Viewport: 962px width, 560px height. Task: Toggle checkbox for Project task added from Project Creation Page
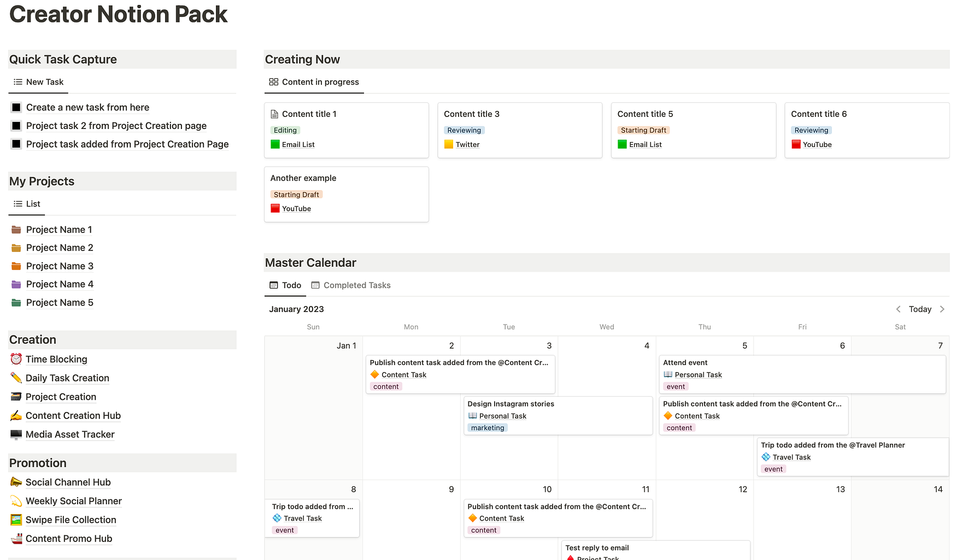pos(16,144)
